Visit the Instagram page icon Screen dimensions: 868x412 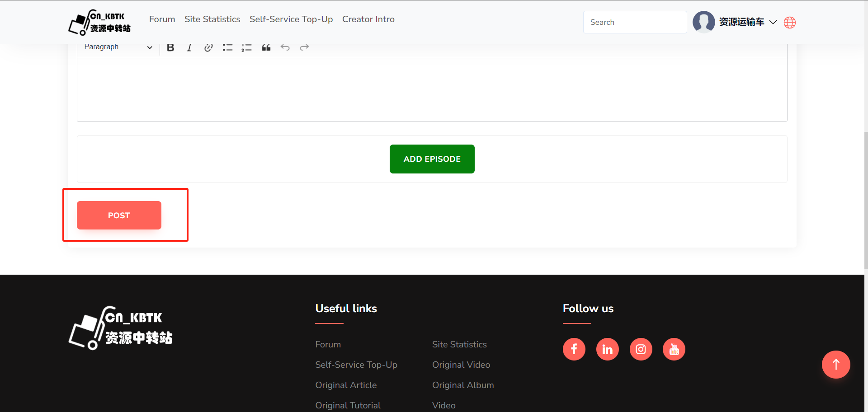click(x=641, y=349)
